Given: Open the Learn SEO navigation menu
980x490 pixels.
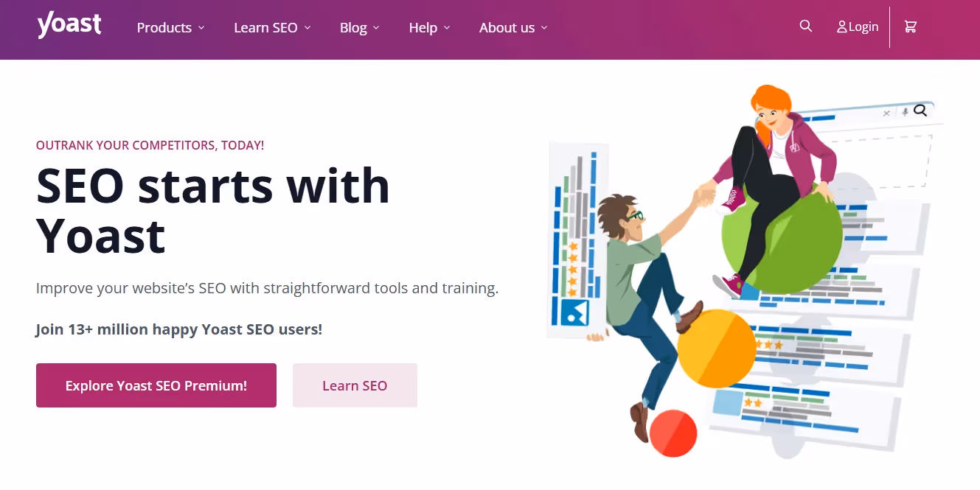Looking at the screenshot, I should tap(272, 27).
